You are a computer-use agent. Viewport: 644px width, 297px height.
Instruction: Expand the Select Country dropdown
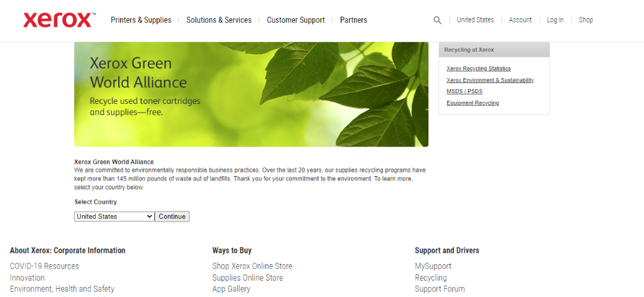click(x=114, y=216)
